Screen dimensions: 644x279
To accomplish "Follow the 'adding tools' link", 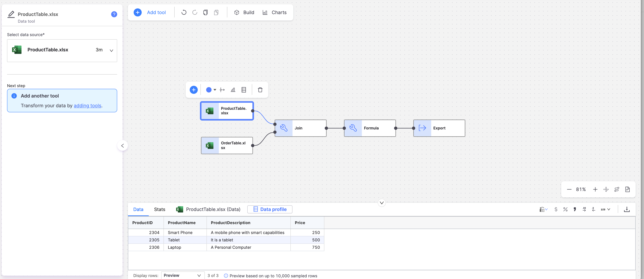I will pos(87,105).
